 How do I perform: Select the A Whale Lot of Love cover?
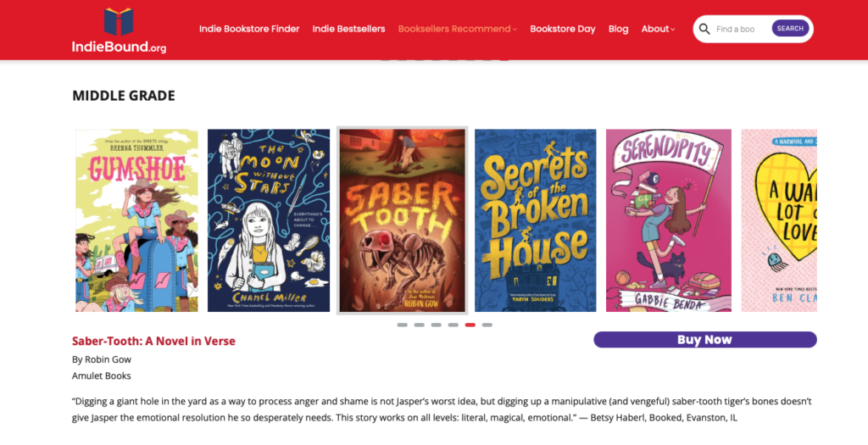(x=779, y=220)
